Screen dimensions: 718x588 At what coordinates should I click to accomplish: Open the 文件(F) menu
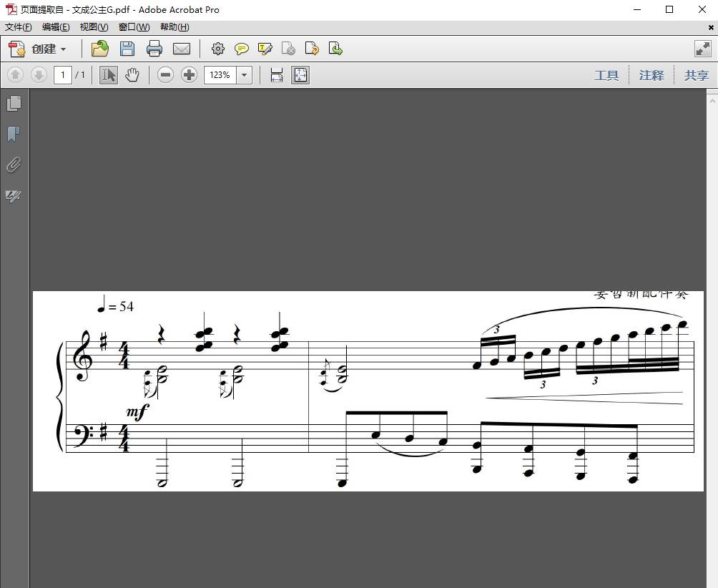tap(19, 27)
